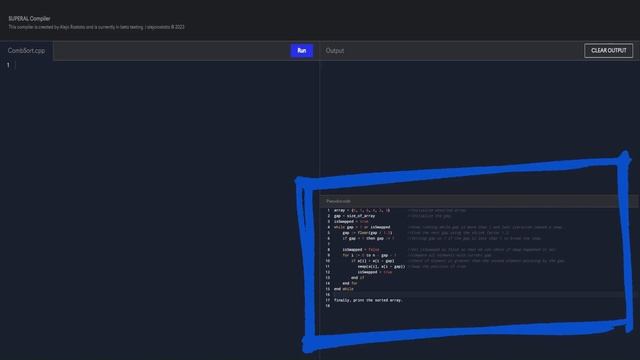
Task: Click the Output panel label
Action: point(335,51)
